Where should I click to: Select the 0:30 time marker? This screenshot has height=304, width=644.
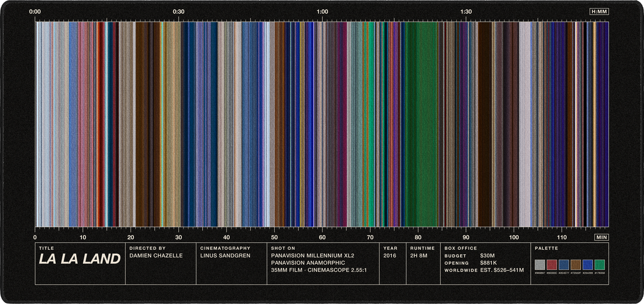point(179,11)
